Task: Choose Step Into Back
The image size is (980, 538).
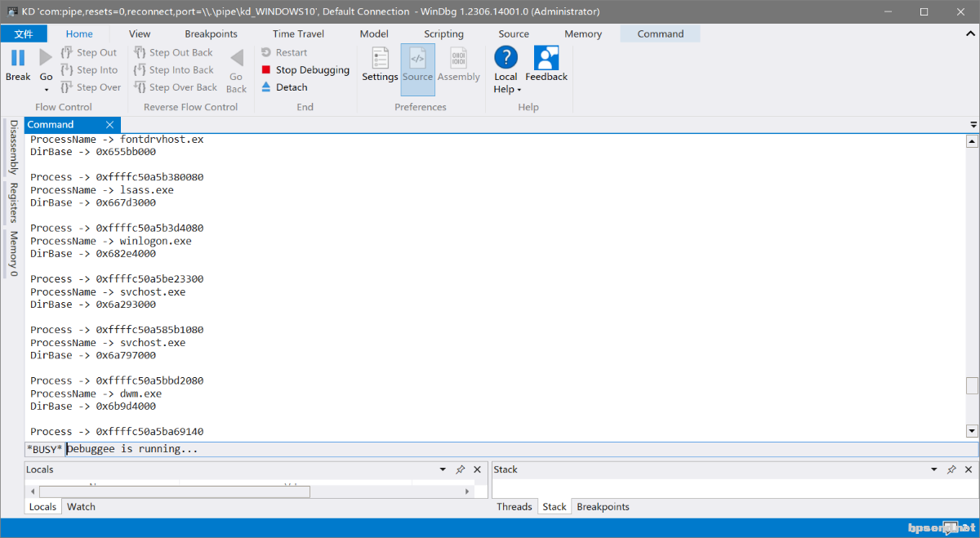Action: pyautogui.click(x=173, y=70)
